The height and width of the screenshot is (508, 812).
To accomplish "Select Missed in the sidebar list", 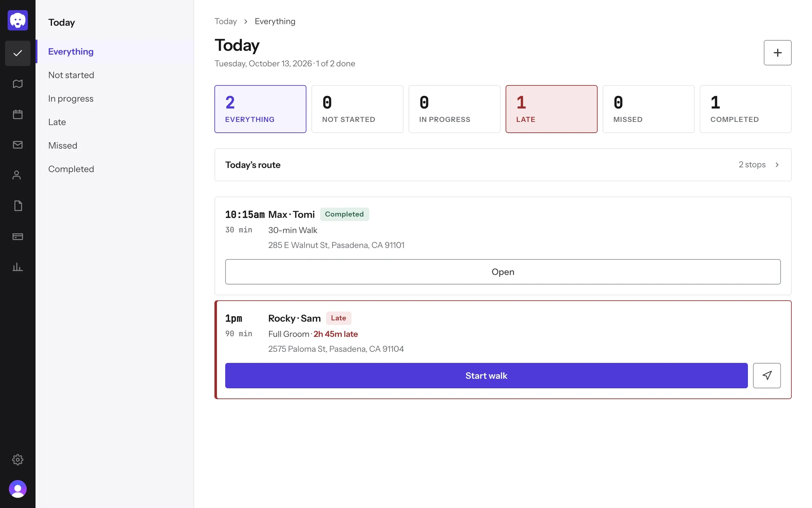I will [x=115, y=145].
